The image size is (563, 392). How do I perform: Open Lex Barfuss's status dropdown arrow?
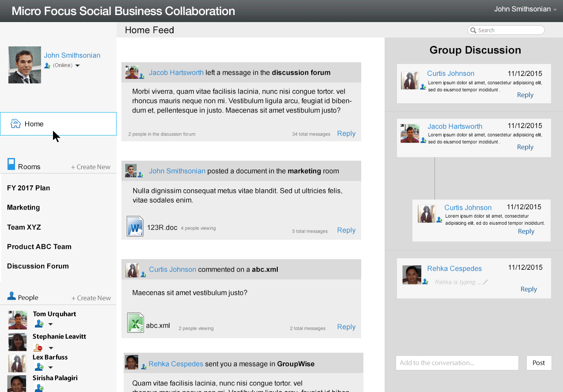click(50, 367)
